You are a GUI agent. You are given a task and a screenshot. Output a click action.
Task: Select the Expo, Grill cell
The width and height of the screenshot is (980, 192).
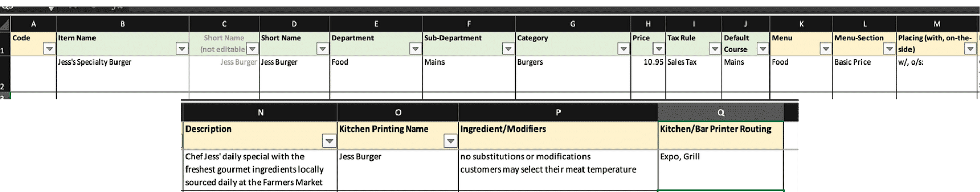[x=720, y=170]
